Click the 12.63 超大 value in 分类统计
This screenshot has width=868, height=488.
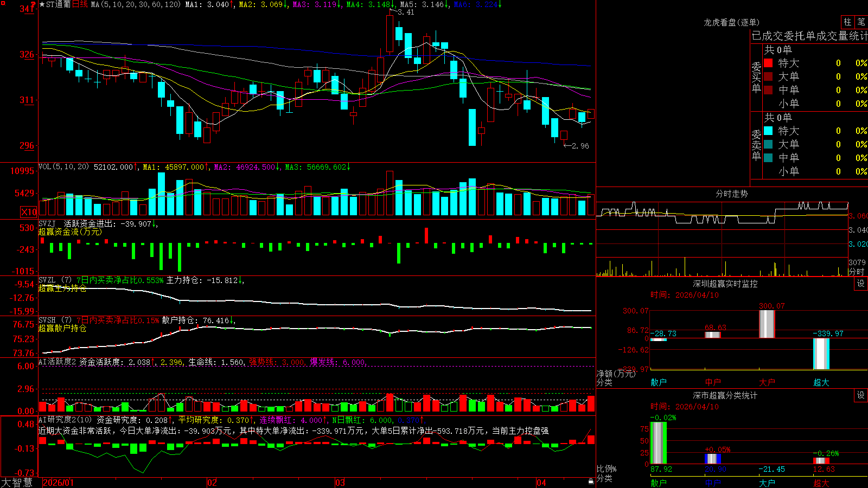(x=824, y=469)
